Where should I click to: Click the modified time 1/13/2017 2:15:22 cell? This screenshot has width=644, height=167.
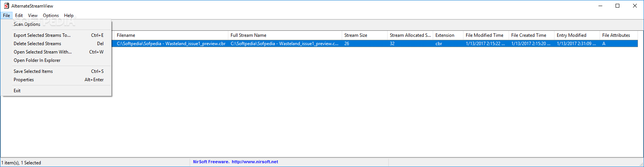coord(486,44)
